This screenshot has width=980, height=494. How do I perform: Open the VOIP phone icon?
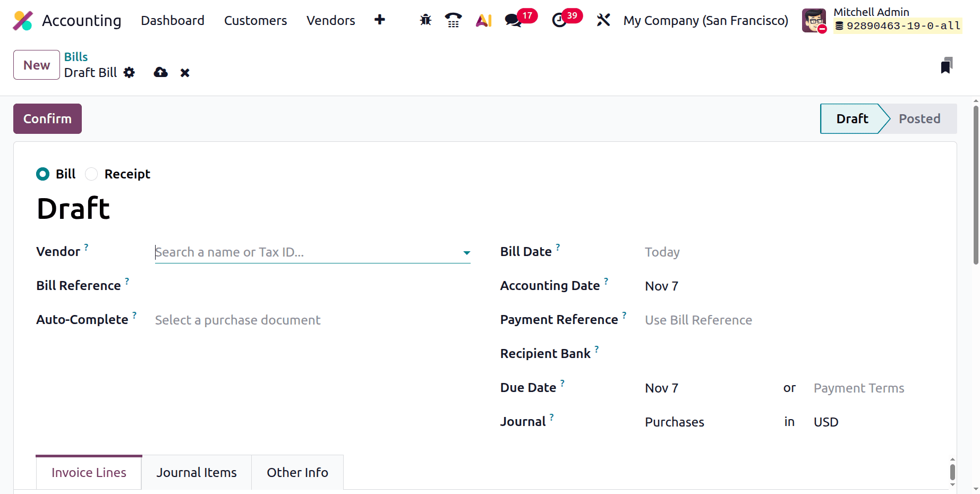[x=453, y=20]
